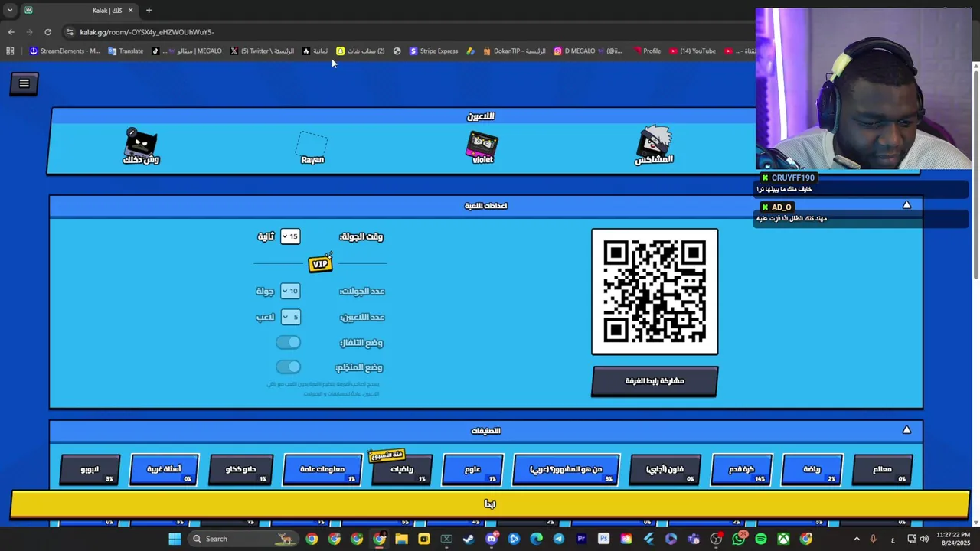Open the round time dropdown showing 15

[x=289, y=236]
